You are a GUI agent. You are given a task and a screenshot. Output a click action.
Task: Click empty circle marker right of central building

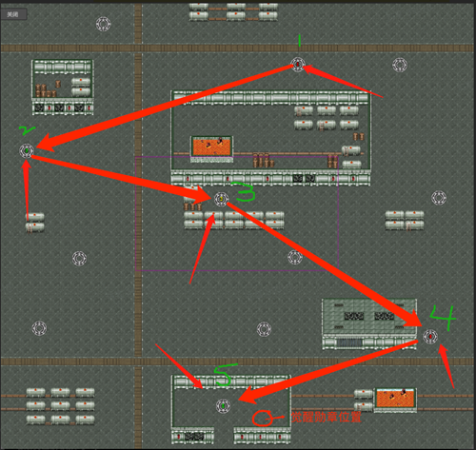pyautogui.click(x=439, y=198)
